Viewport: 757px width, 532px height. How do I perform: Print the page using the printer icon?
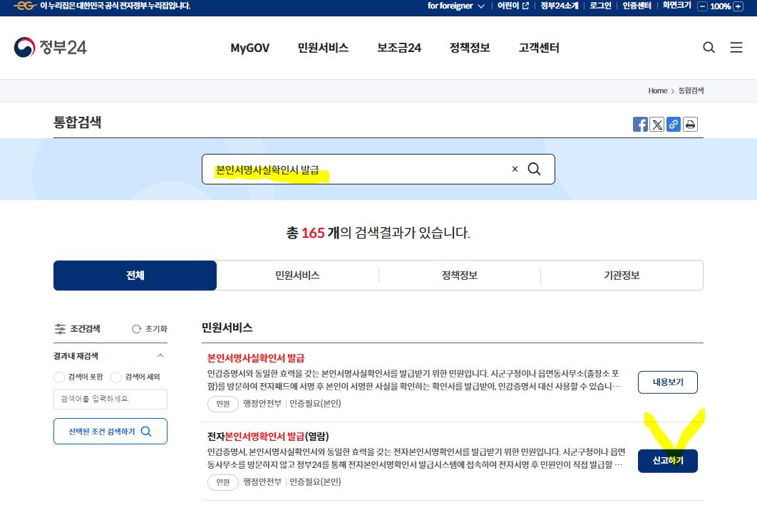click(689, 124)
